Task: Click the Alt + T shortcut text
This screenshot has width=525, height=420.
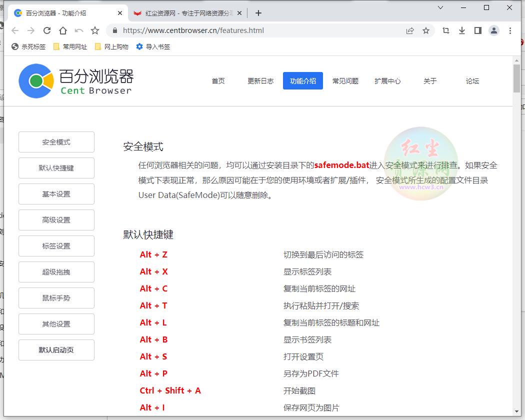Action: [x=153, y=305]
